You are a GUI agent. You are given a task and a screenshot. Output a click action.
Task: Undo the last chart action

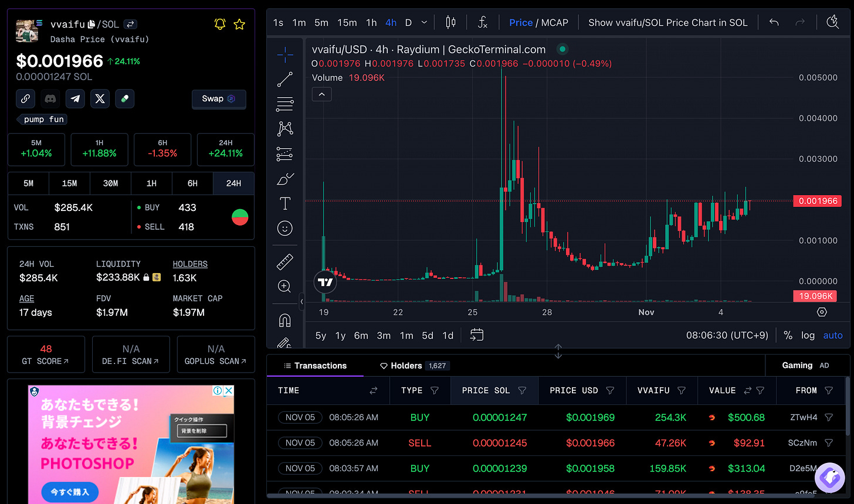(x=774, y=22)
